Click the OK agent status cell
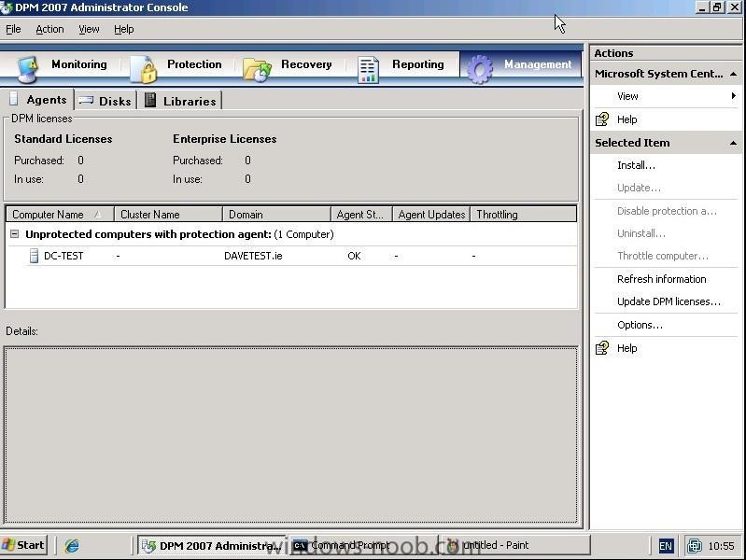Screen dimensions: 746x560 pyautogui.click(x=354, y=256)
